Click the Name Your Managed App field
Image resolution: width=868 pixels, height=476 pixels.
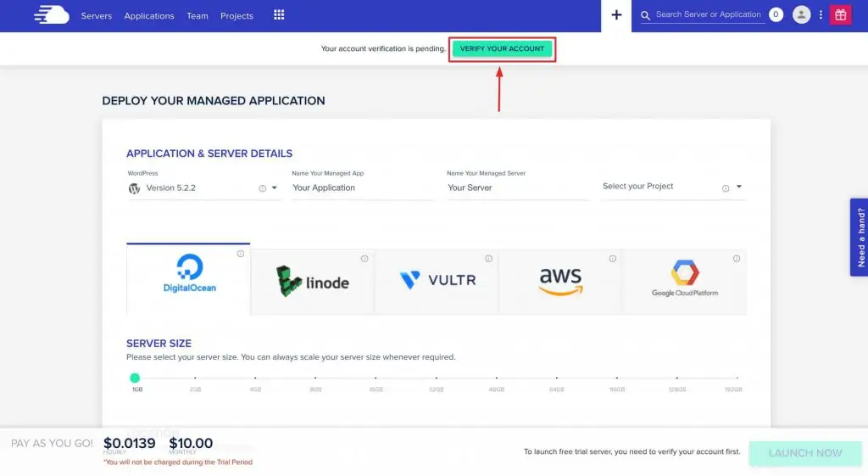pyautogui.click(x=363, y=188)
